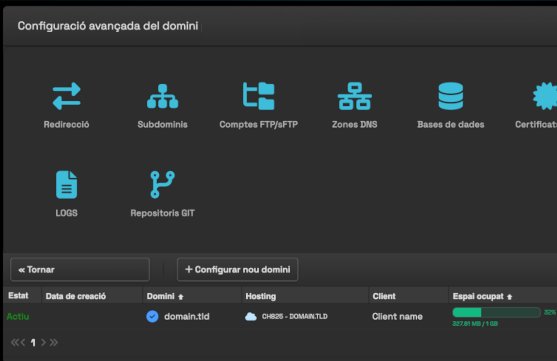Click the Estat column header
557x361 pixels.
[18, 296]
